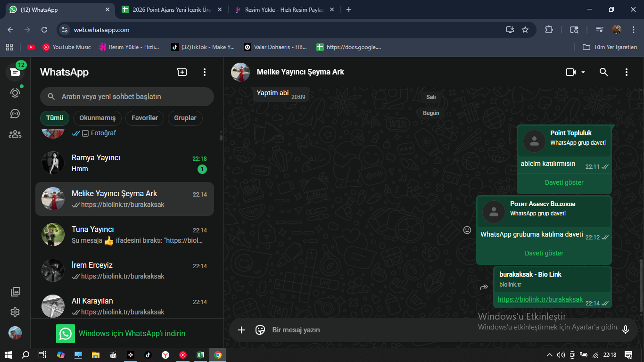Image resolution: width=644 pixels, height=362 pixels.
Task: Start a new chat with the plus-bubble icon
Action: (182, 72)
